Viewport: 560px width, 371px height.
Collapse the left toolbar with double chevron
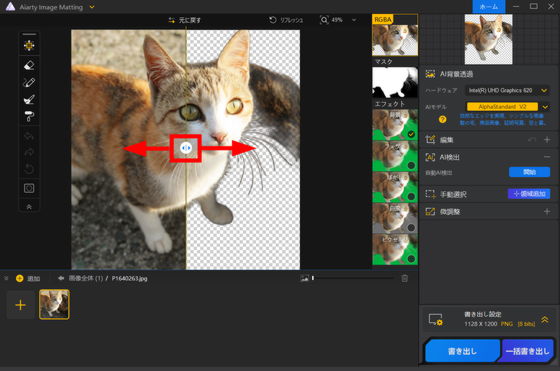click(x=29, y=207)
